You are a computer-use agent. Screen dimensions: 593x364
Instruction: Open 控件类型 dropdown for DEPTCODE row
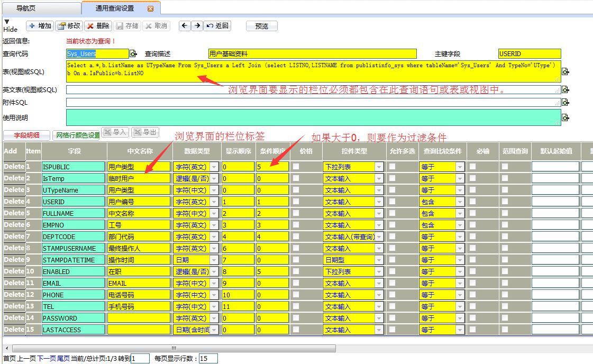tap(379, 237)
